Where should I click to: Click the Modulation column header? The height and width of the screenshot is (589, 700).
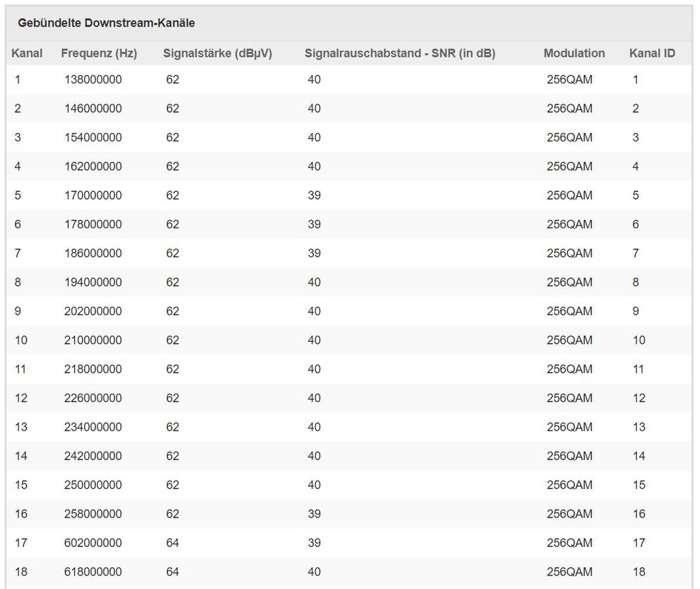[x=574, y=53]
